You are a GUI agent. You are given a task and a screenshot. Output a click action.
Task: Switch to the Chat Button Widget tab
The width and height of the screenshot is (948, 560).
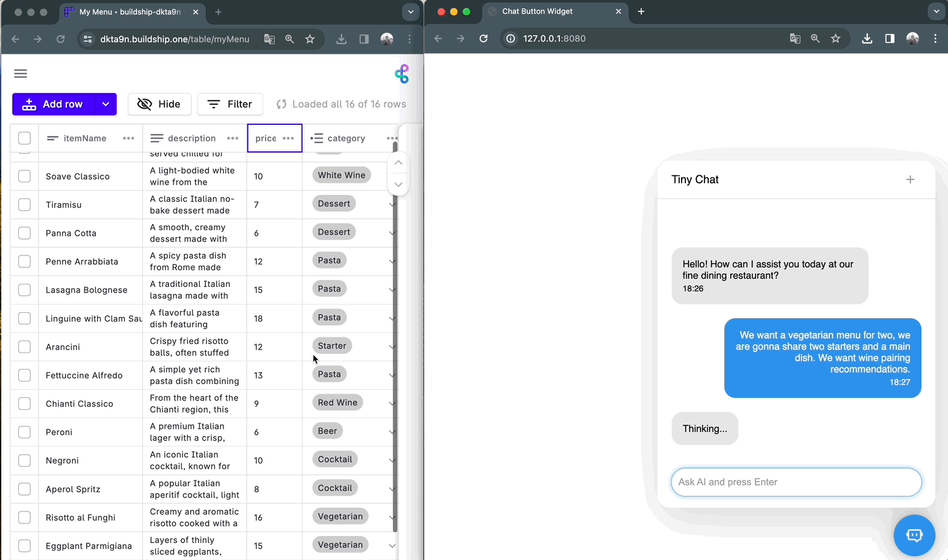click(x=537, y=11)
